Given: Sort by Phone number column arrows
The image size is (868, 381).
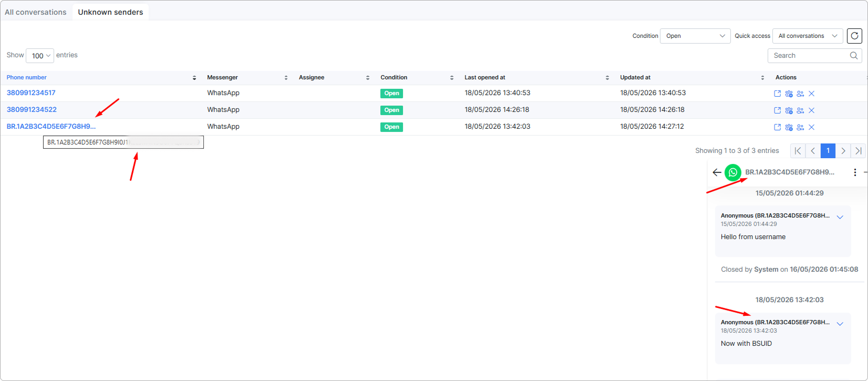Looking at the screenshot, I should coord(194,78).
